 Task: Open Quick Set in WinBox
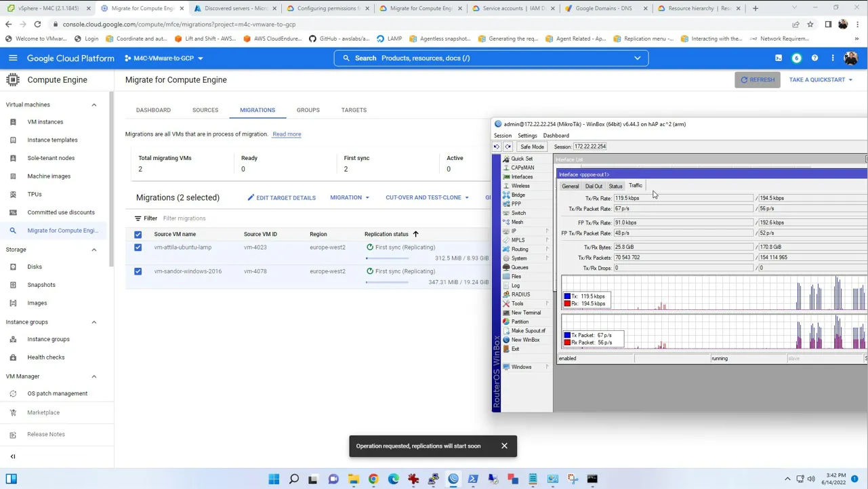[522, 159]
